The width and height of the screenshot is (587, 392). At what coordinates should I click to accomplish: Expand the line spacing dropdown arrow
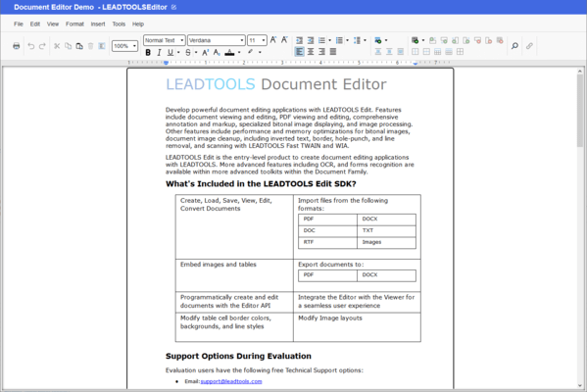click(365, 40)
